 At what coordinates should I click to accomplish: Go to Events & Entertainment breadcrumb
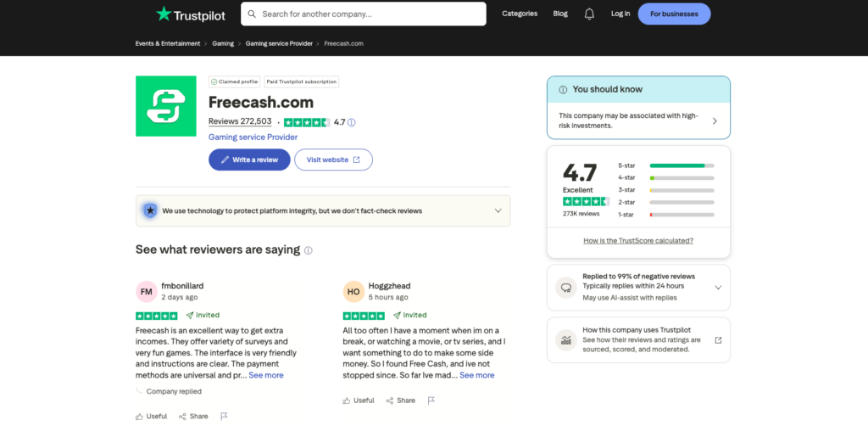click(x=168, y=44)
